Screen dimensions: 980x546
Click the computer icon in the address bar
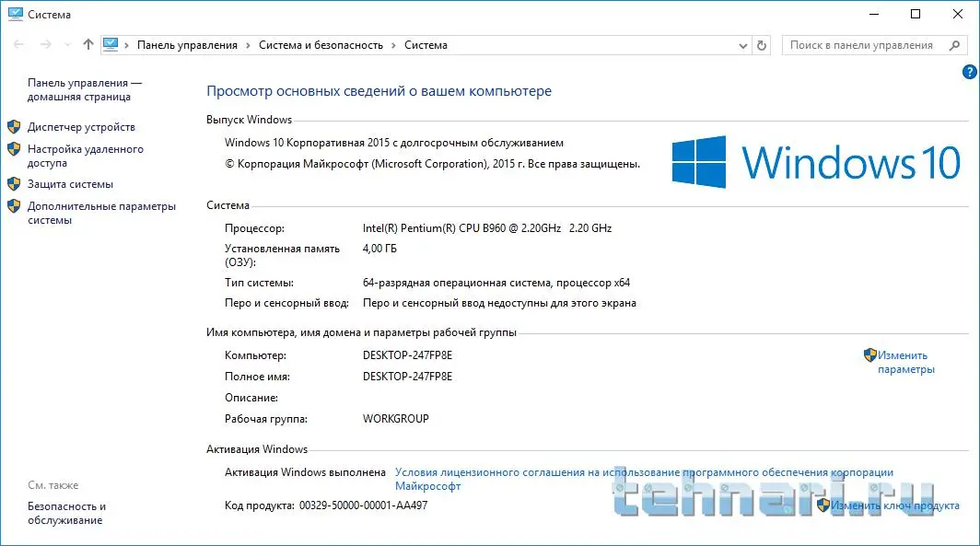[111, 44]
